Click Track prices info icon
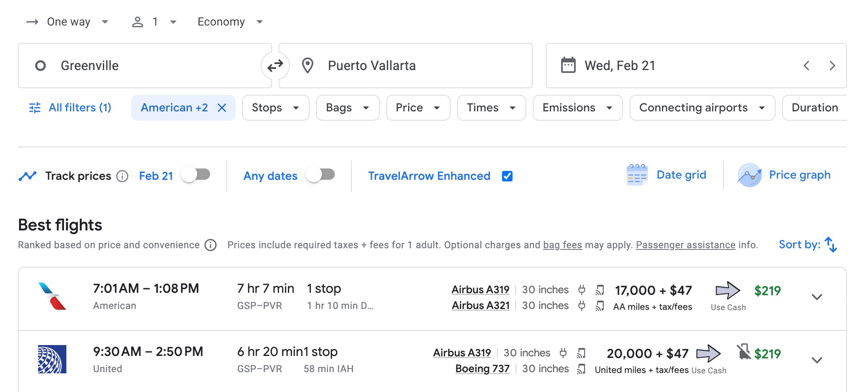The image size is (868, 392). pos(122,176)
